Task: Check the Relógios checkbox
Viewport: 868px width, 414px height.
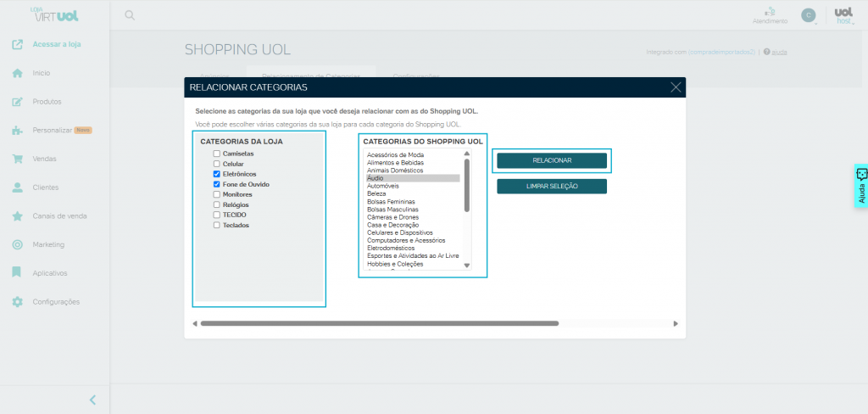Action: [217, 204]
